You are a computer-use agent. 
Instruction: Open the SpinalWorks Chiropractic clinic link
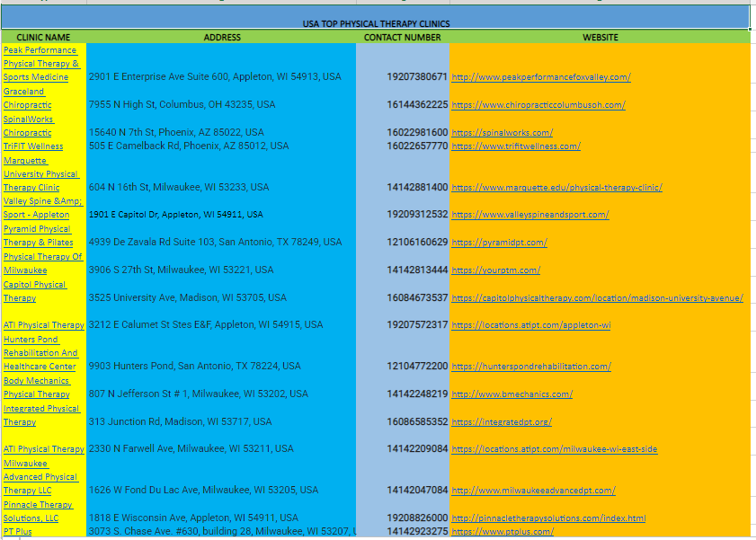click(x=29, y=126)
